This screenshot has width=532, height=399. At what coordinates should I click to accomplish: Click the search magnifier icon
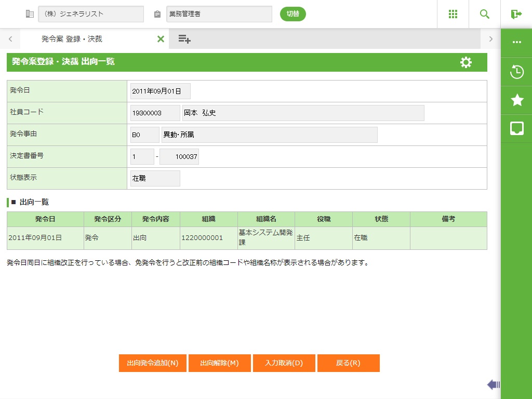pos(485,14)
